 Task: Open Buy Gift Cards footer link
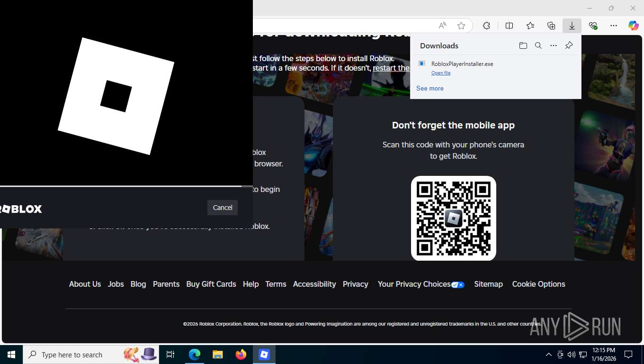pos(211,284)
